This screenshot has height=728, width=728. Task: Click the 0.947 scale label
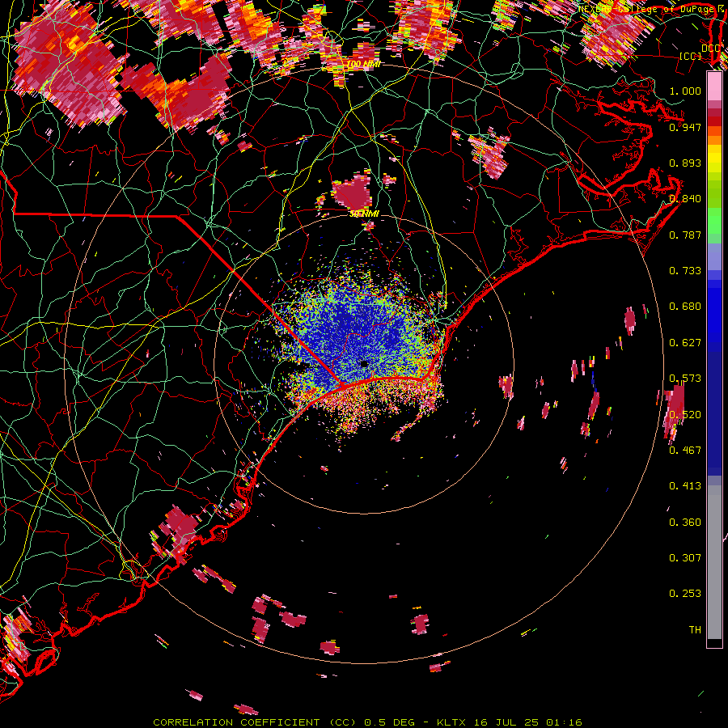coord(685,127)
